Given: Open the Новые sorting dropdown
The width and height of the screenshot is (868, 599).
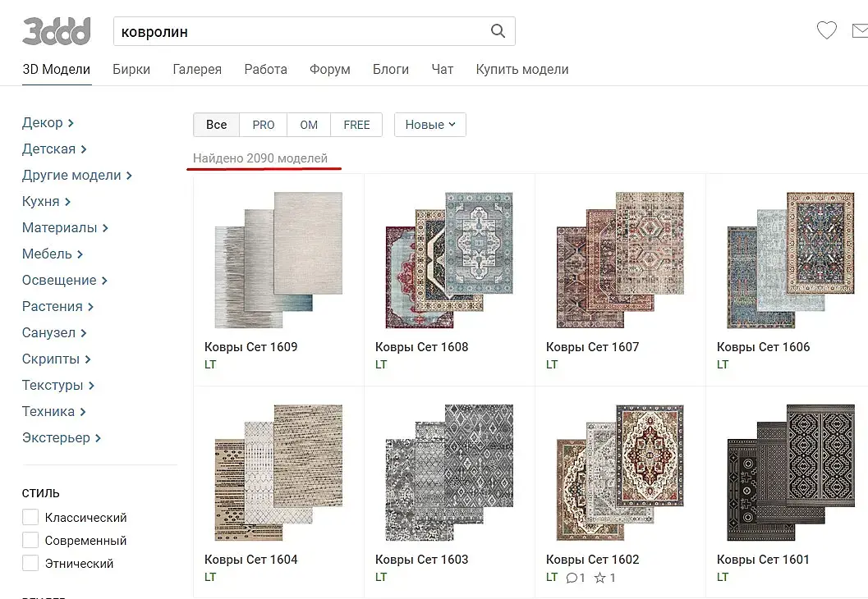Looking at the screenshot, I should click(430, 125).
